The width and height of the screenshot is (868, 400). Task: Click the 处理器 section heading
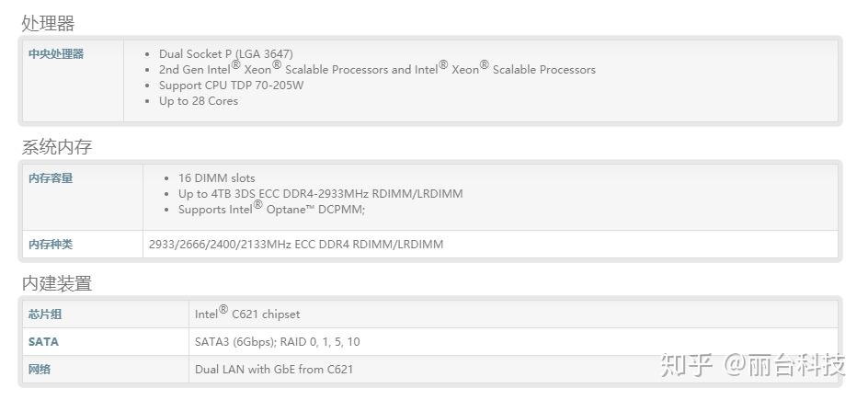click(x=48, y=23)
